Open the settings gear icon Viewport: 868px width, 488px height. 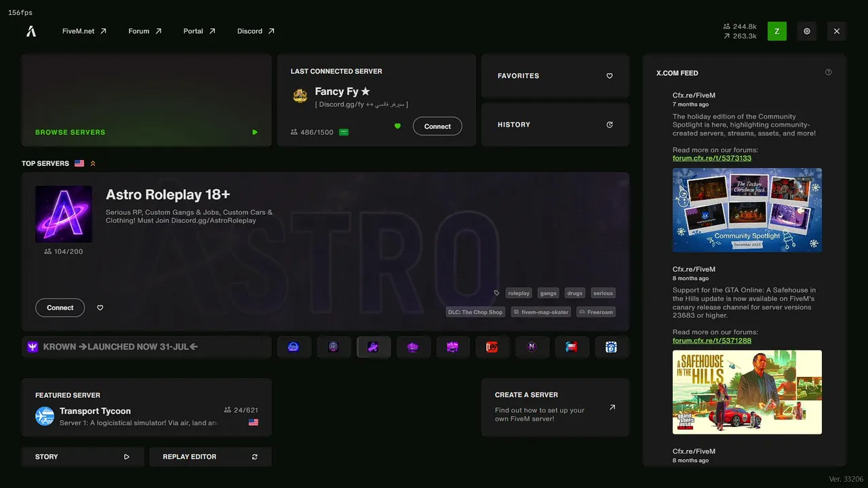click(807, 31)
